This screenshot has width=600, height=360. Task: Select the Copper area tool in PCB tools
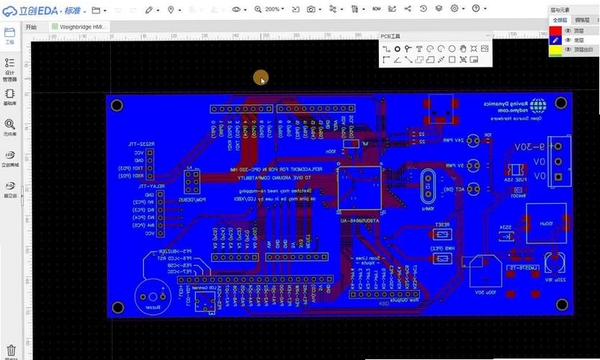point(419,60)
